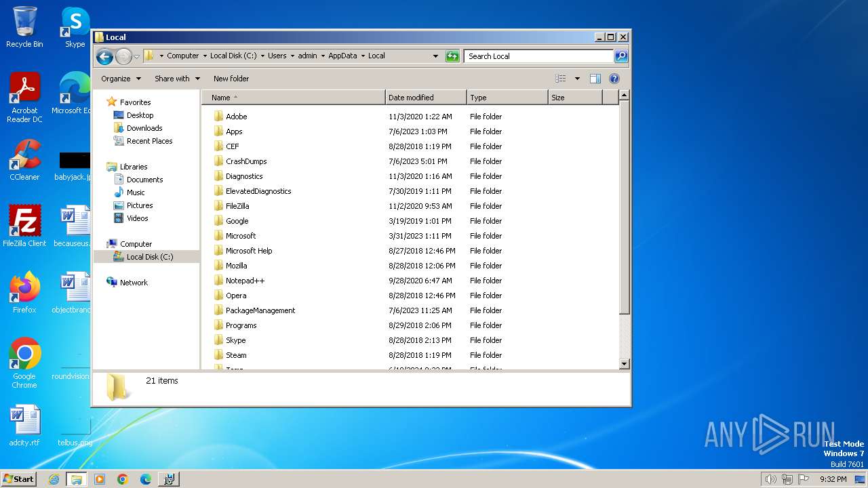This screenshot has width=868, height=488.
Task: Select Favorites in navigation pane
Action: pos(135,102)
